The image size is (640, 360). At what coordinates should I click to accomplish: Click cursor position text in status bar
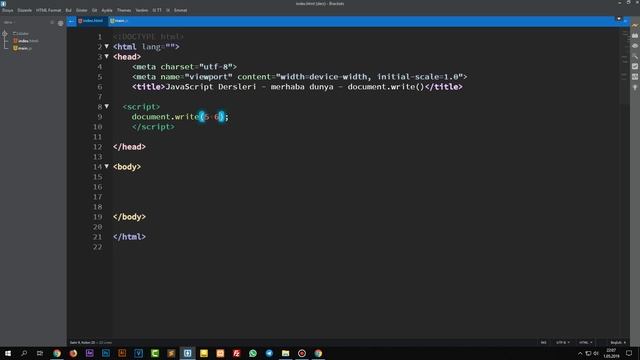pos(83,342)
